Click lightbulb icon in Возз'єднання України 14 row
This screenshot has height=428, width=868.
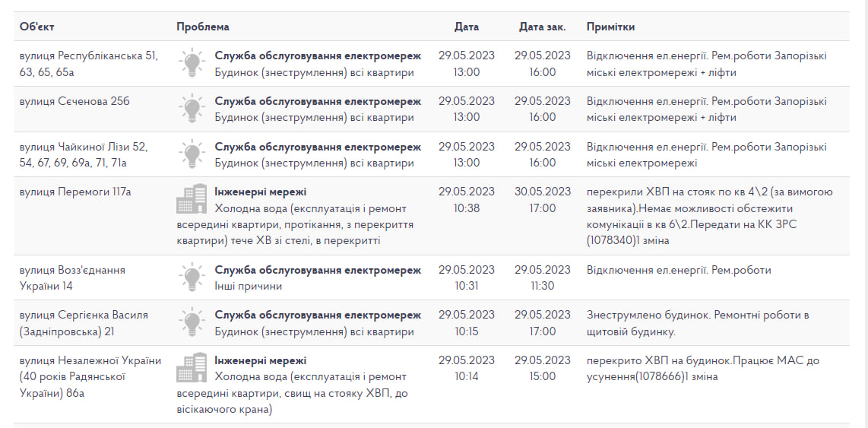coord(192,277)
